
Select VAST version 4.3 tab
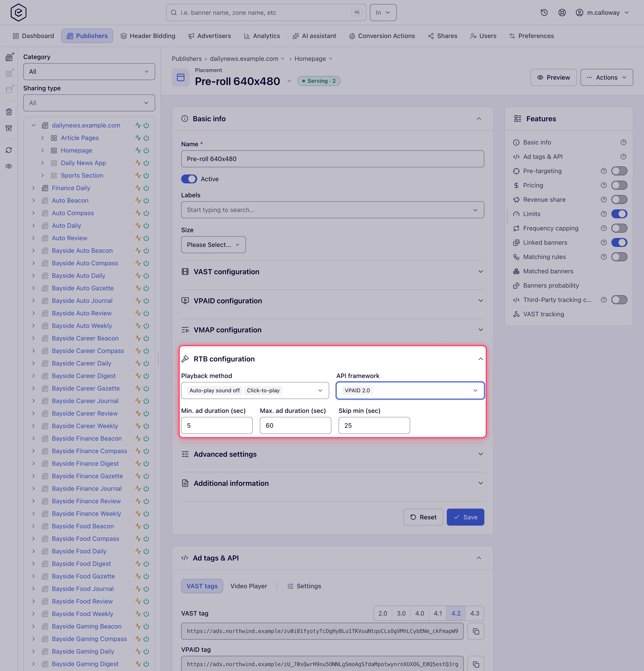pos(475,614)
